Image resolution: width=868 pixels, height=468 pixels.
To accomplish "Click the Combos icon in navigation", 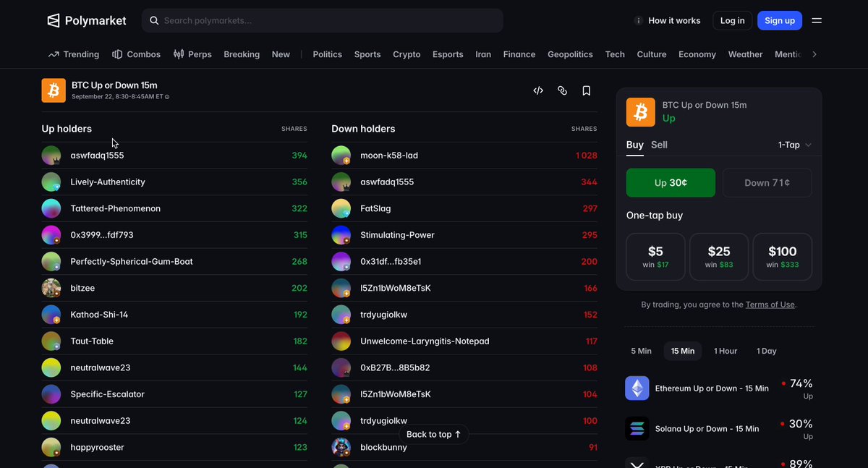I will (x=117, y=54).
